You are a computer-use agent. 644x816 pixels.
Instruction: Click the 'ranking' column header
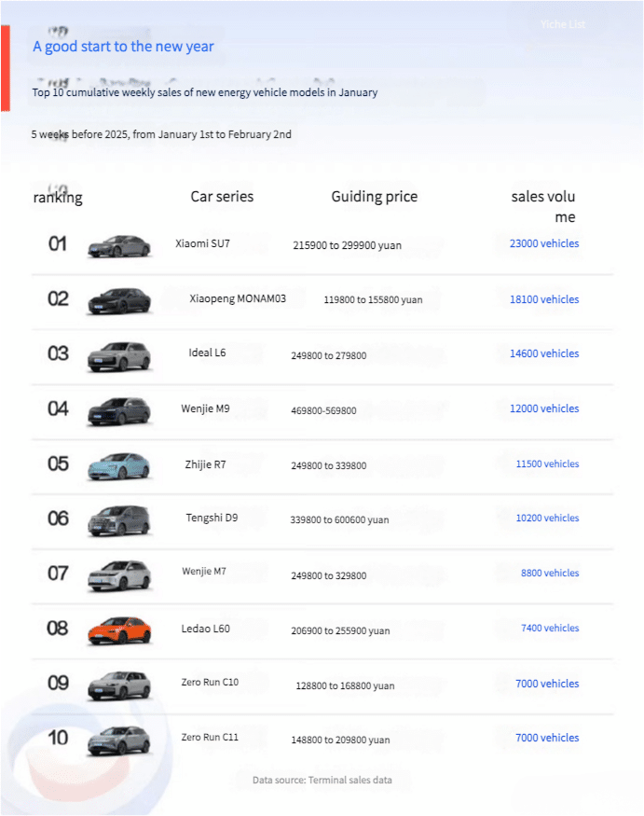(x=58, y=198)
